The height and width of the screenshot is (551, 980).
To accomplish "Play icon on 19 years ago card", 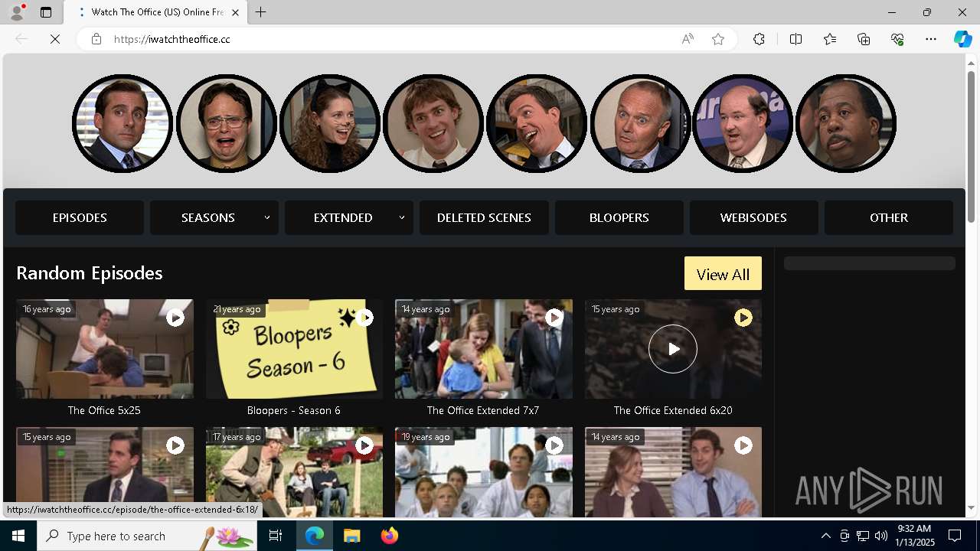I will (x=554, y=445).
